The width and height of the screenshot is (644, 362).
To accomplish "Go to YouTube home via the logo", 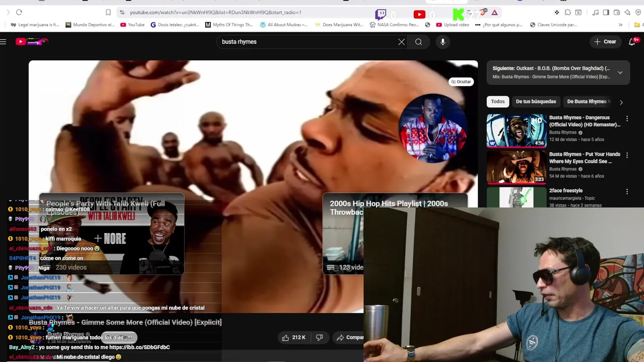I will [31, 42].
